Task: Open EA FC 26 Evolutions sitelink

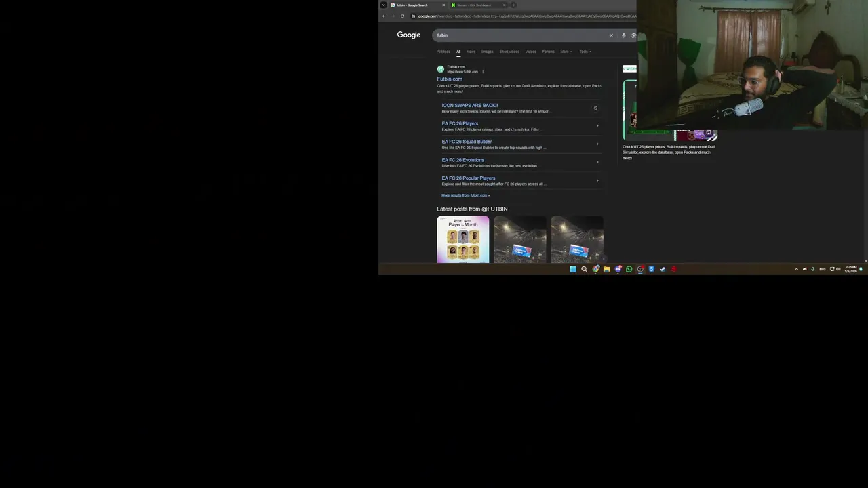Action: pos(462,160)
